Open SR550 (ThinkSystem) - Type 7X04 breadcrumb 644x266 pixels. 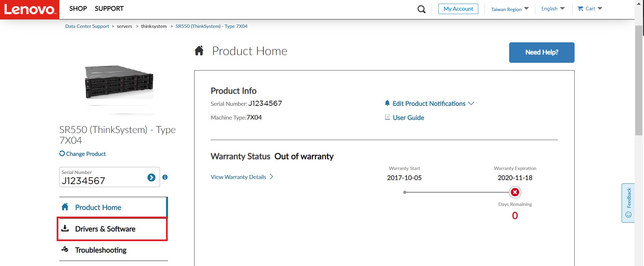pos(211,26)
